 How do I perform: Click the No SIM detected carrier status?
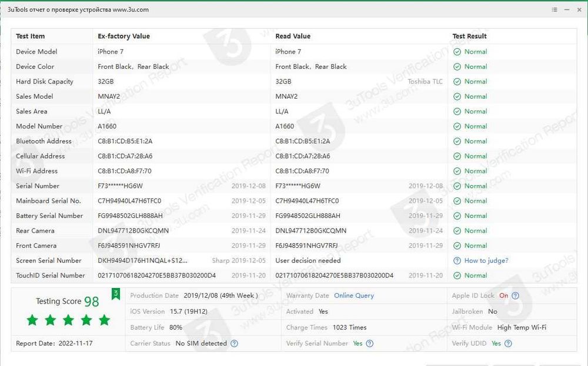[x=201, y=343]
